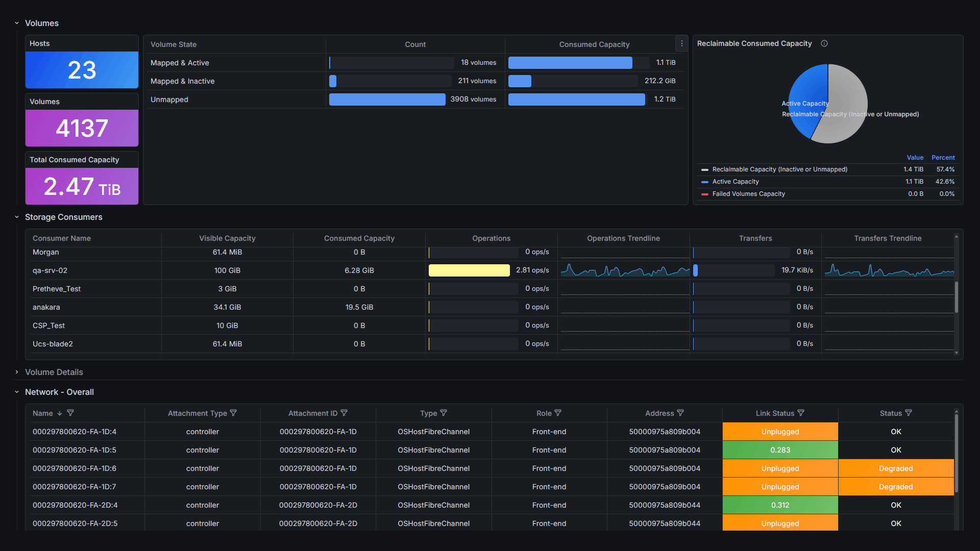Screen dimensions: 980x551
Task: Open filter for Status column
Action: [x=909, y=413]
